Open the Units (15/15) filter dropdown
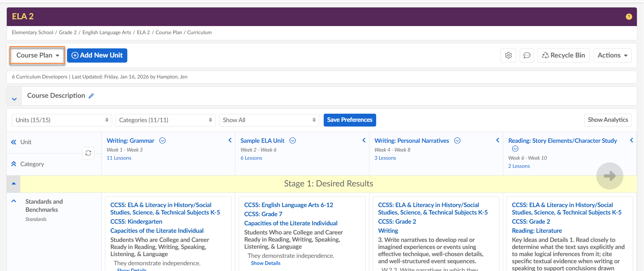 pos(62,120)
